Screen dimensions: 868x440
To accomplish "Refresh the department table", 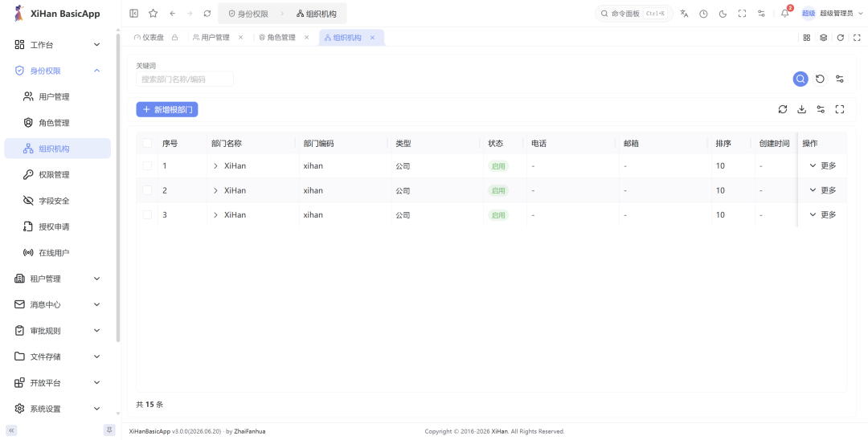I will 783,109.
